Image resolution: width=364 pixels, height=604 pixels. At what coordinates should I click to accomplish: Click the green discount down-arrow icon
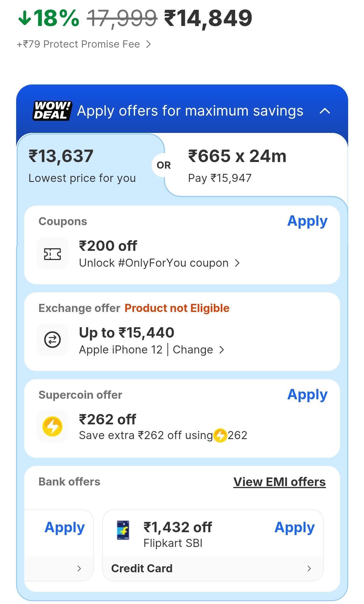click(24, 18)
